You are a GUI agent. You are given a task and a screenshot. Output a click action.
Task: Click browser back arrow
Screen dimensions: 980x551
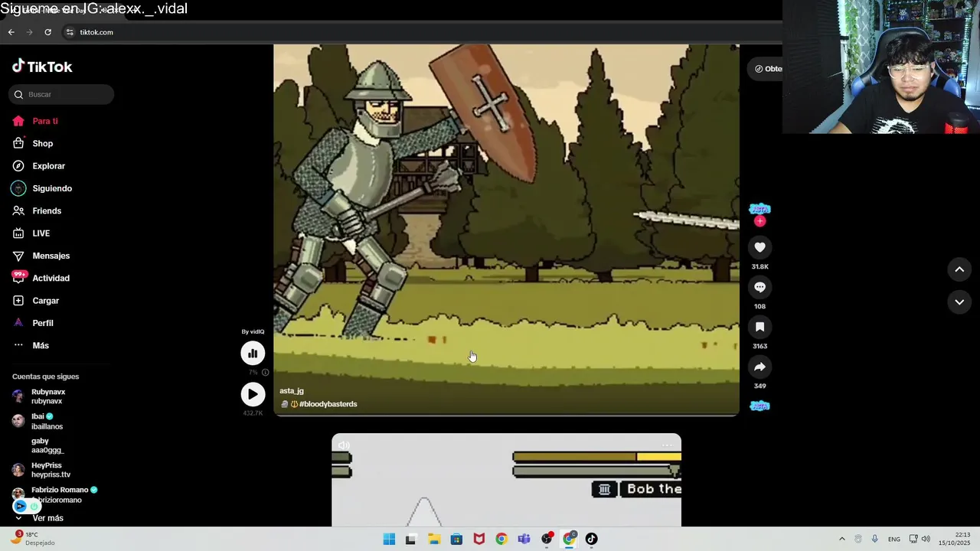[11, 32]
